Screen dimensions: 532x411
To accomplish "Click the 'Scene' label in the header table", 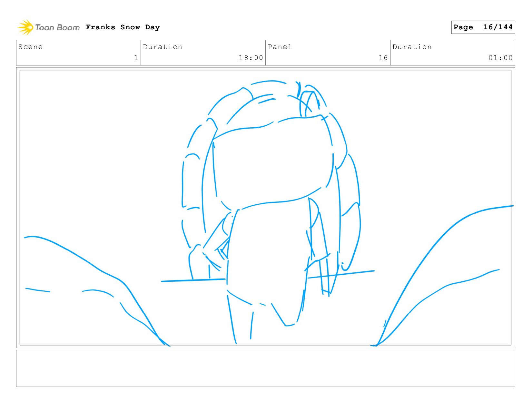I will click(x=30, y=47).
